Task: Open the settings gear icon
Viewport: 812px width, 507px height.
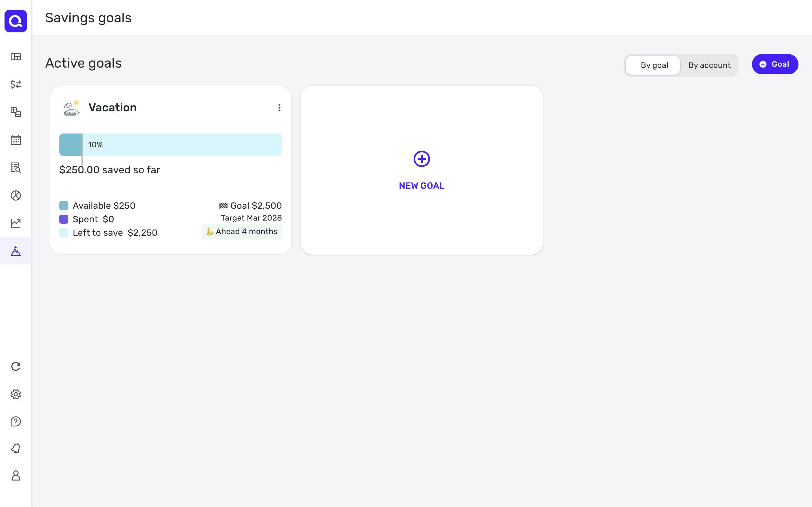Action: tap(16, 394)
